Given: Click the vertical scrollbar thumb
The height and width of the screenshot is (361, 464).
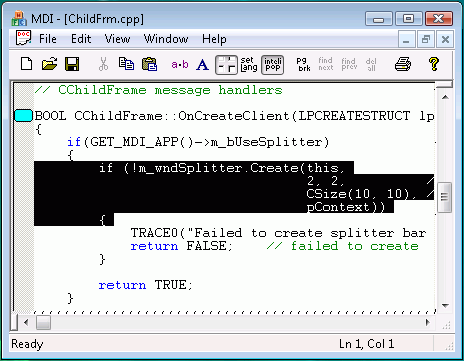Looking at the screenshot, I should click(444, 197).
